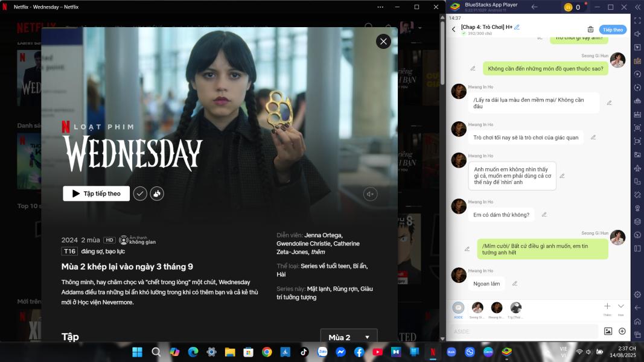Screen dimensions: 644x362
Task: Insert an image with picture icon
Action: click(x=608, y=331)
